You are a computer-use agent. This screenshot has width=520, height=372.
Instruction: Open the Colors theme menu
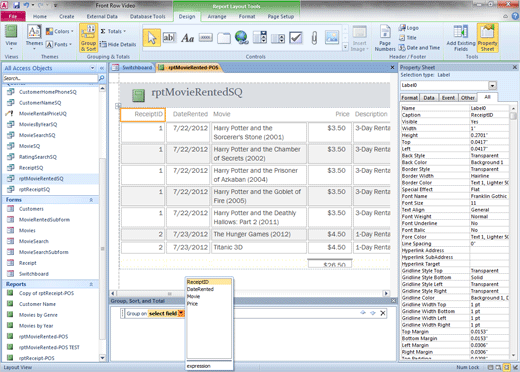60,31
